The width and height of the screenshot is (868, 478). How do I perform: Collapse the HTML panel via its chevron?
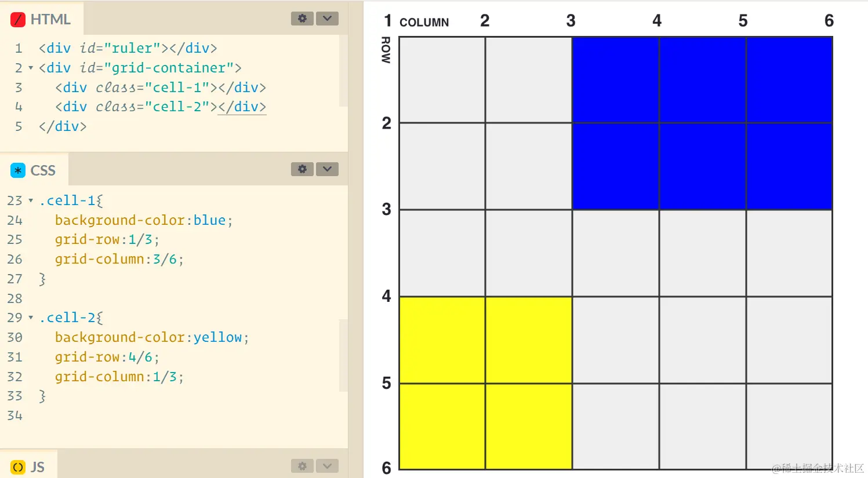coord(327,18)
